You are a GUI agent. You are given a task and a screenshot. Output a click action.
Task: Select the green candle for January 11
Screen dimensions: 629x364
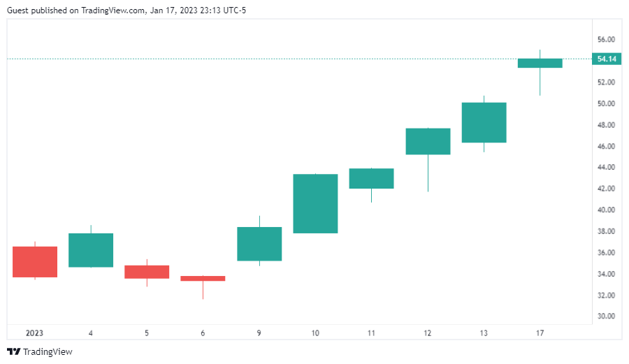(x=371, y=178)
